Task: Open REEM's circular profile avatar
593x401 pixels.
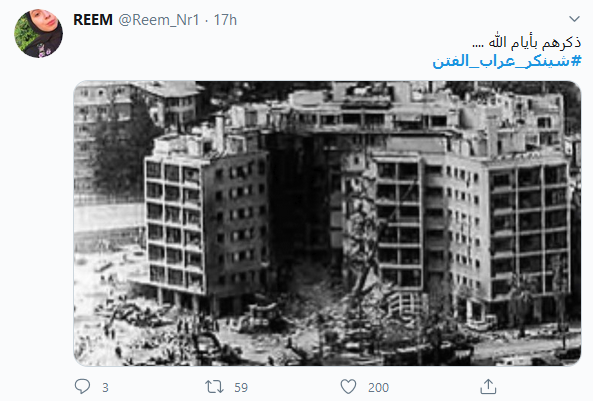Action: (38, 33)
